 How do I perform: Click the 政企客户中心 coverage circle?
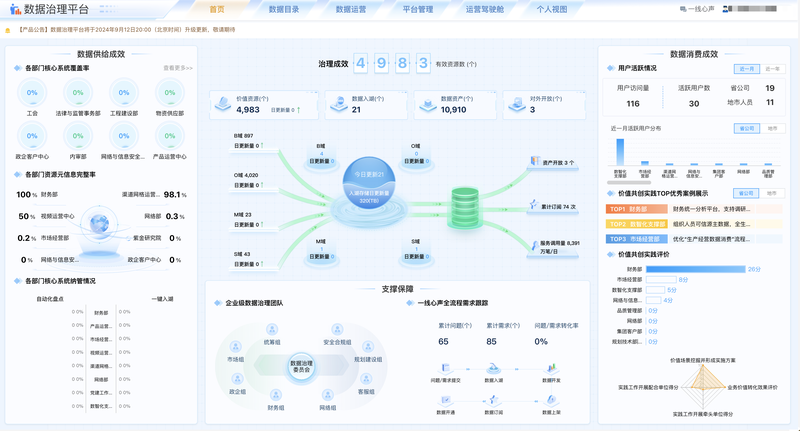pyautogui.click(x=32, y=136)
